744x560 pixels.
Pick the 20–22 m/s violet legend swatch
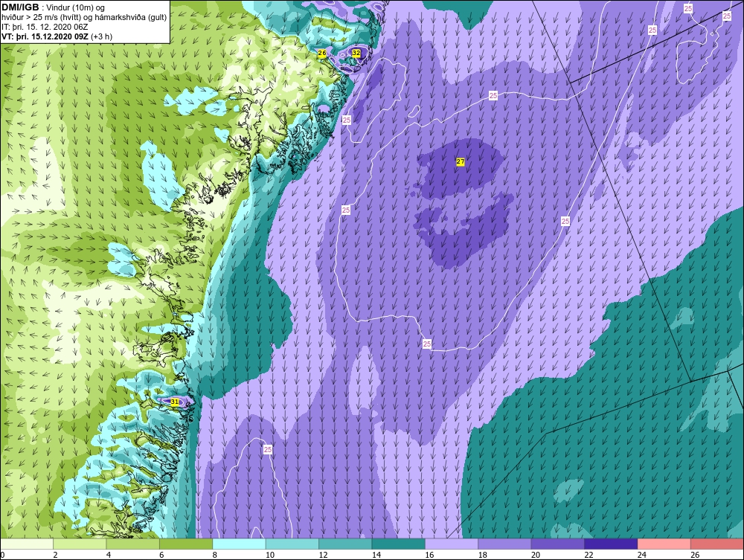pyautogui.click(x=558, y=544)
